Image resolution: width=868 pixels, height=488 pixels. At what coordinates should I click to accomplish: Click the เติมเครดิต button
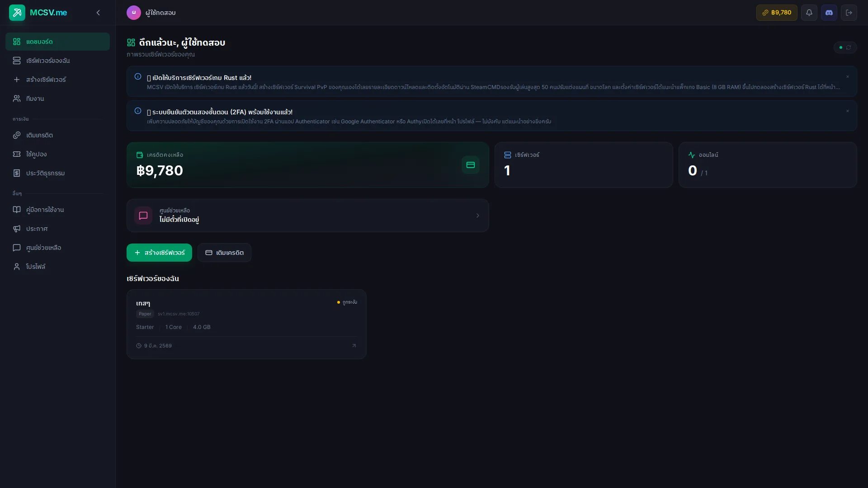224,253
